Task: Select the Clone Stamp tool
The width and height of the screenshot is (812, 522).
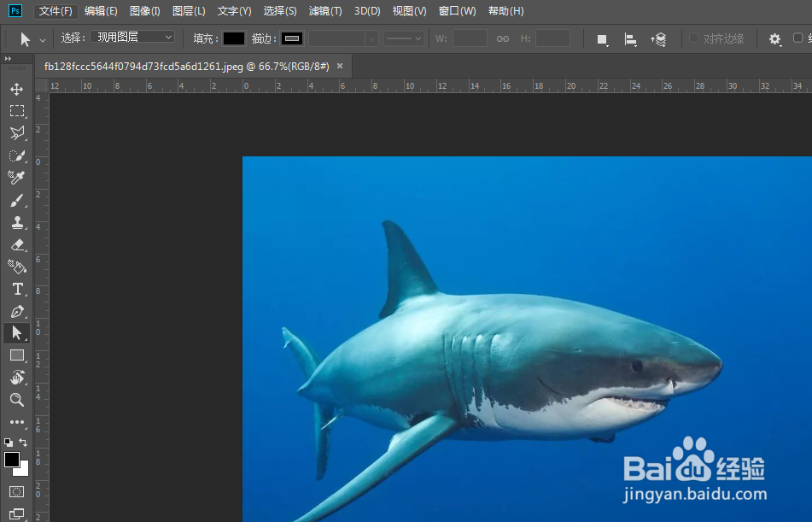Action: point(16,222)
